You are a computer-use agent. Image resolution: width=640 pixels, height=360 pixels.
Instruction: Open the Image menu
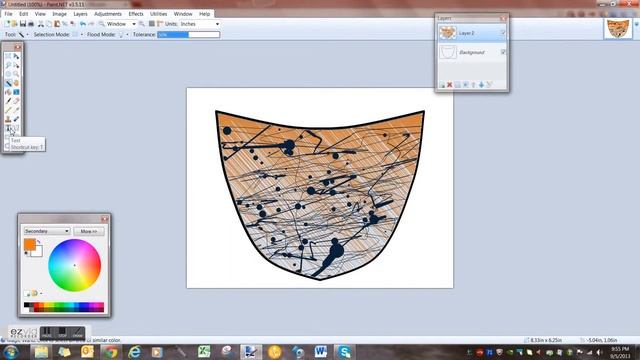coord(59,14)
